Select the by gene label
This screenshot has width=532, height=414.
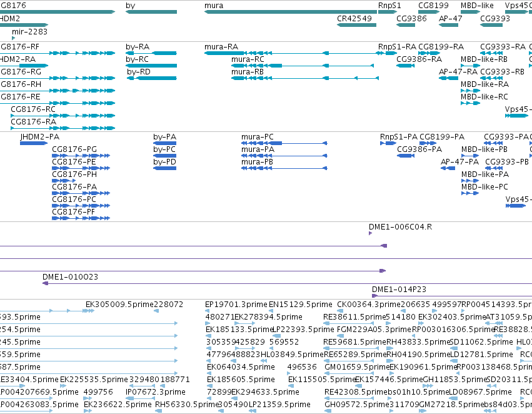[130, 6]
